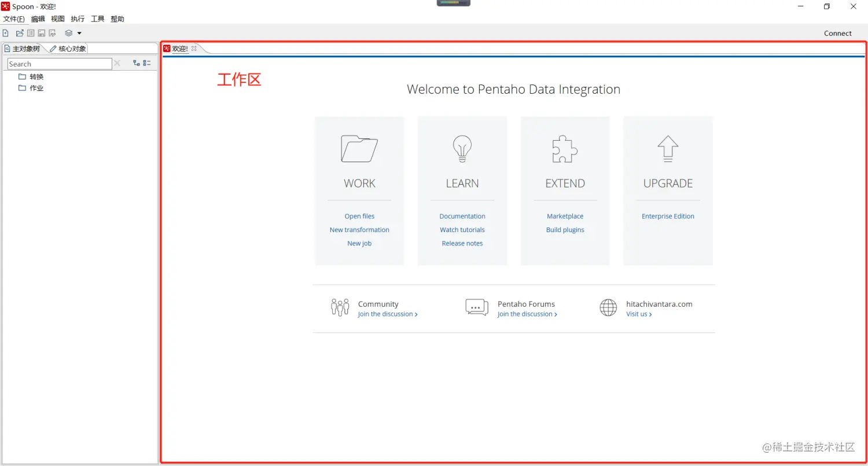Click the WORK folder icon
This screenshot has width=868, height=466.
click(359, 149)
